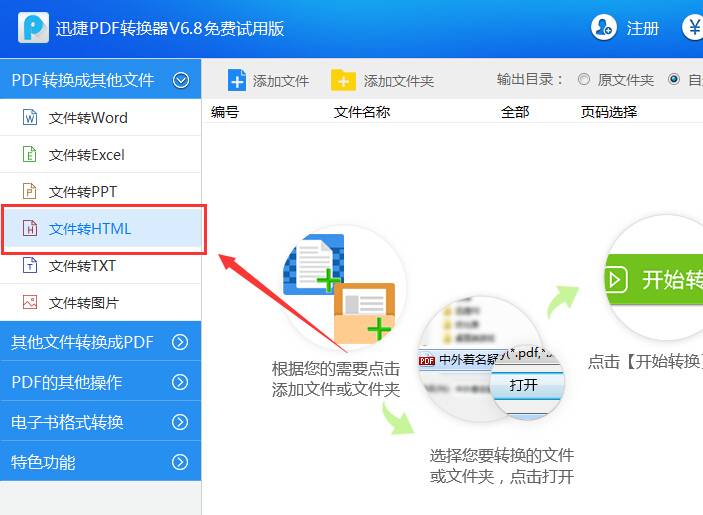Open the highlighted 文件转HTML menu item
The image size is (703, 515).
click(104, 229)
